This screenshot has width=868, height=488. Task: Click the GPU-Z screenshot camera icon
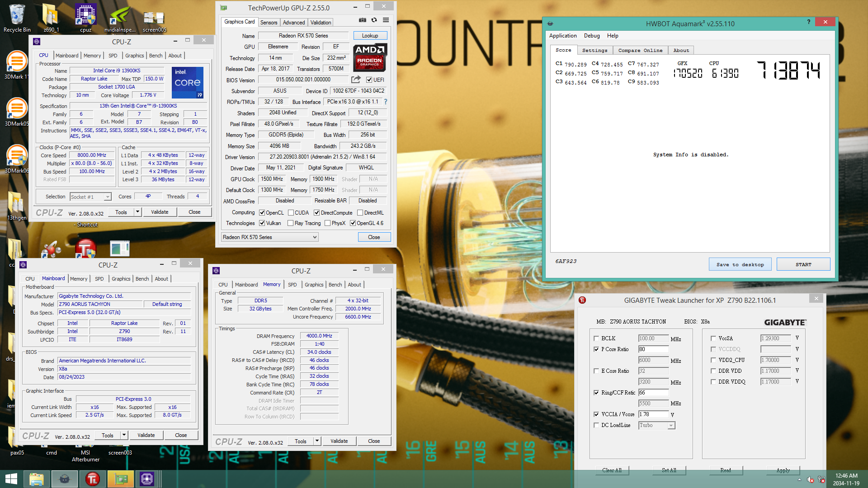coord(363,20)
